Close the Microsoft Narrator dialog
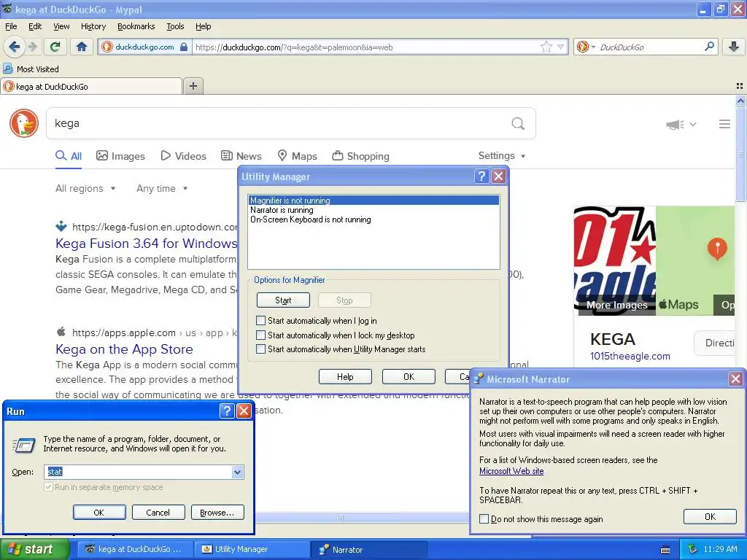Image resolution: width=747 pixels, height=560 pixels. (x=735, y=379)
